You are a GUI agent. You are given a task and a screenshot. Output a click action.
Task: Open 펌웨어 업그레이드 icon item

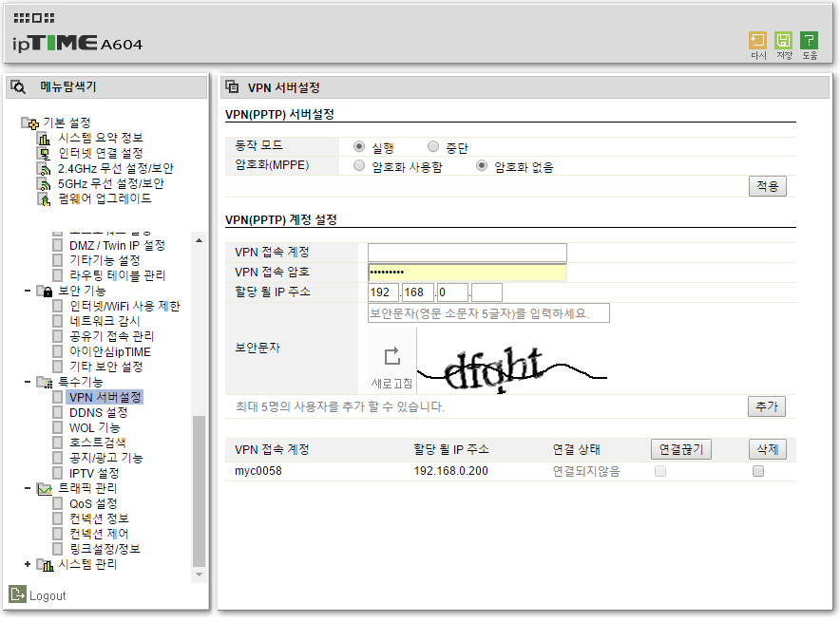44,199
